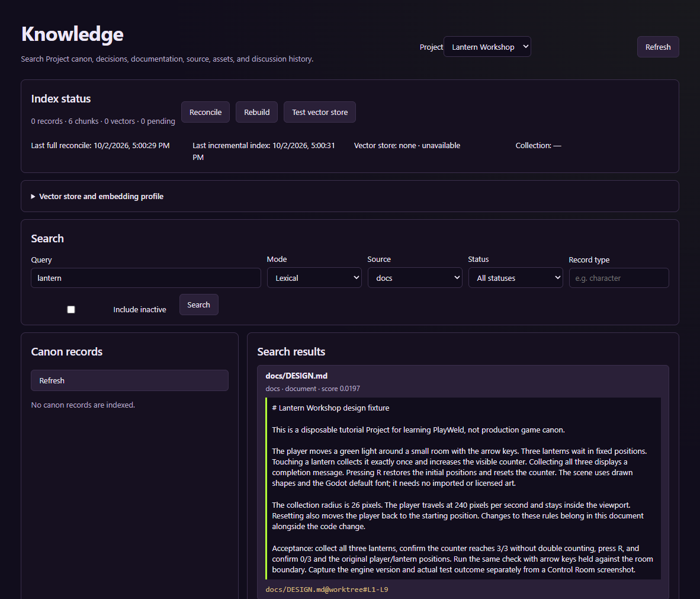This screenshot has height=599, width=700.
Task: Click the 'Last full reconcile' timestamp text
Action: point(101,146)
